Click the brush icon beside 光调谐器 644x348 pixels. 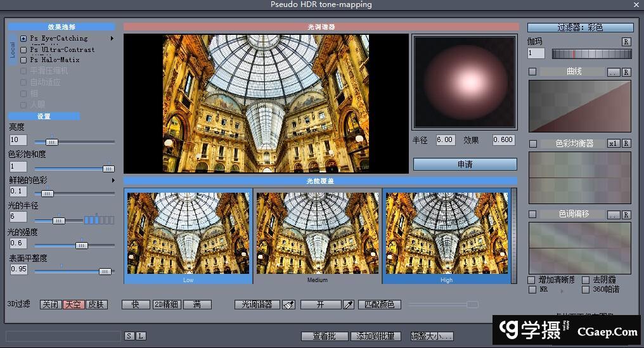(x=288, y=305)
